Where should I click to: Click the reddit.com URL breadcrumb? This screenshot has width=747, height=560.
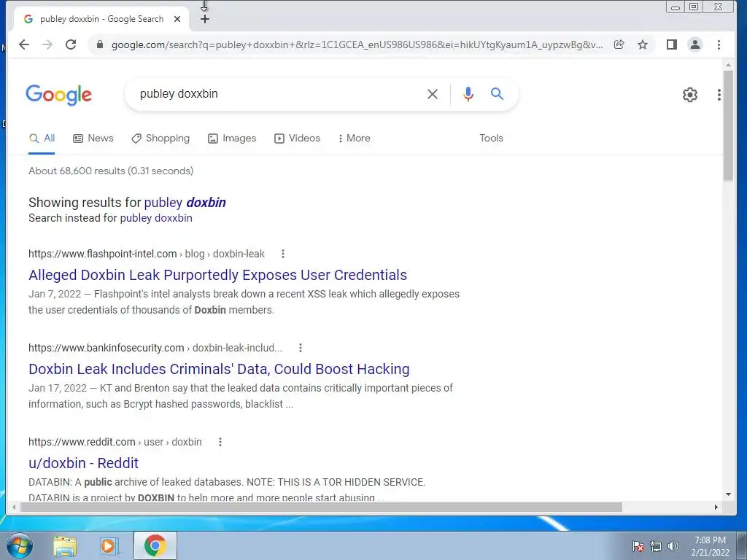115,442
